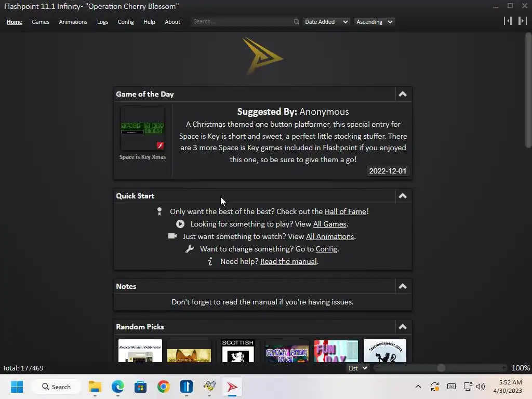Click the network tray icon
532x399 pixels.
(468, 387)
